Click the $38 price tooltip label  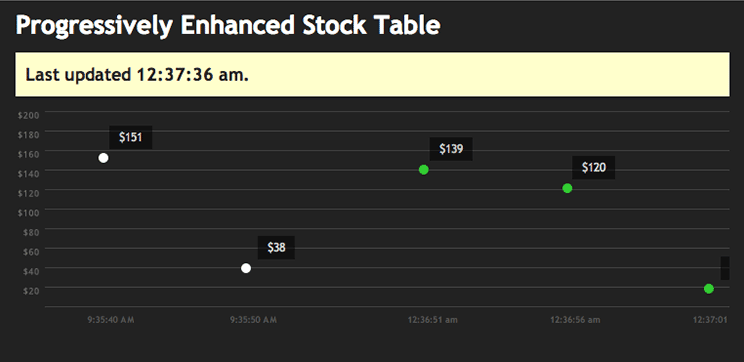click(276, 248)
